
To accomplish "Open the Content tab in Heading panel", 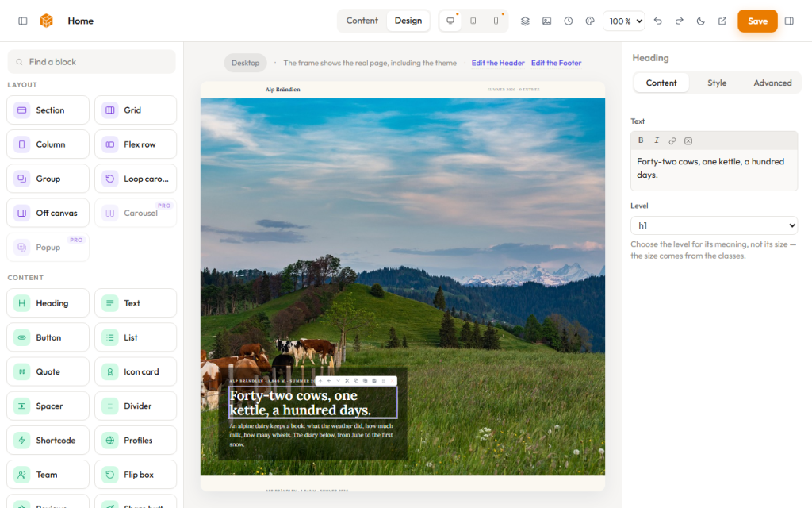I will (661, 83).
